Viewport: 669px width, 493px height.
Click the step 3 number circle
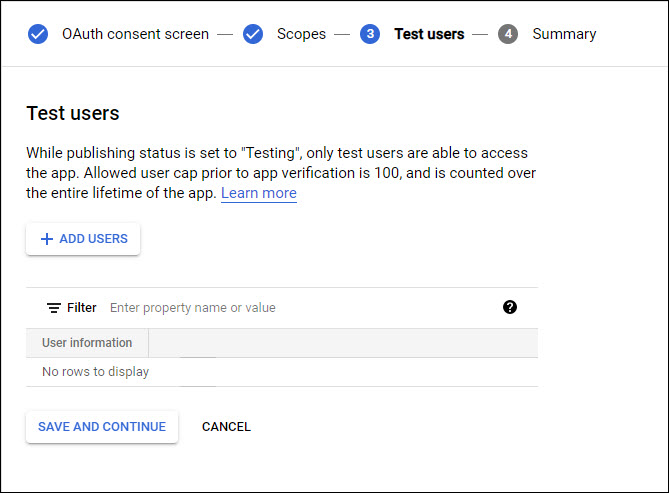(x=370, y=34)
